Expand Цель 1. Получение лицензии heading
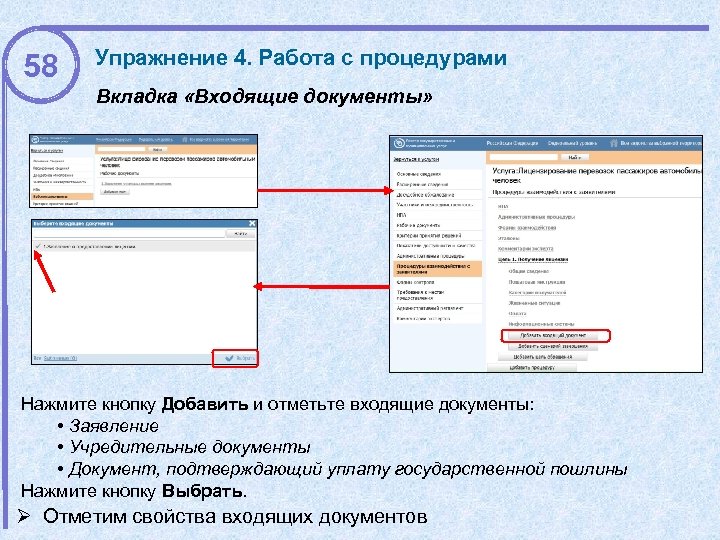 533,259
